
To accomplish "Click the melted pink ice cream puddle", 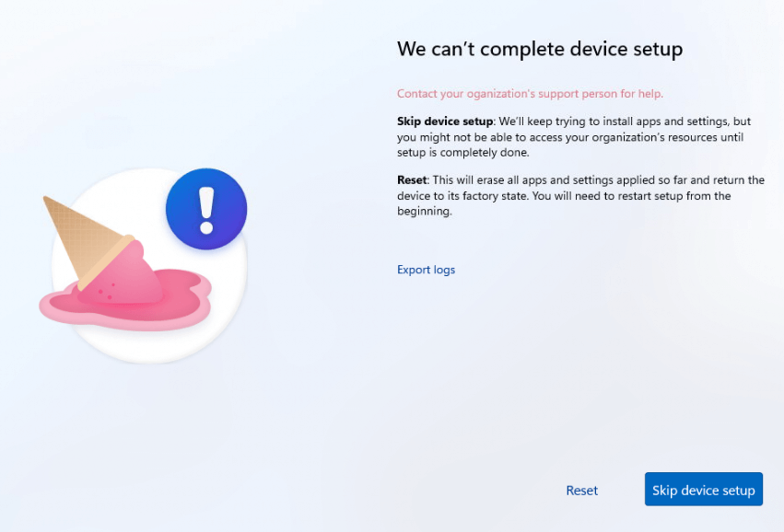I will coord(125,301).
